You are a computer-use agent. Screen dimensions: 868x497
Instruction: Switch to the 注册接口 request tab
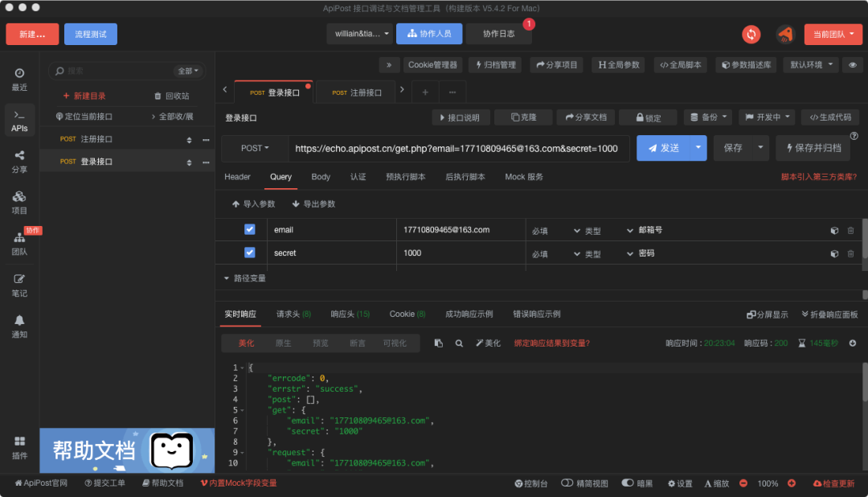(x=357, y=92)
